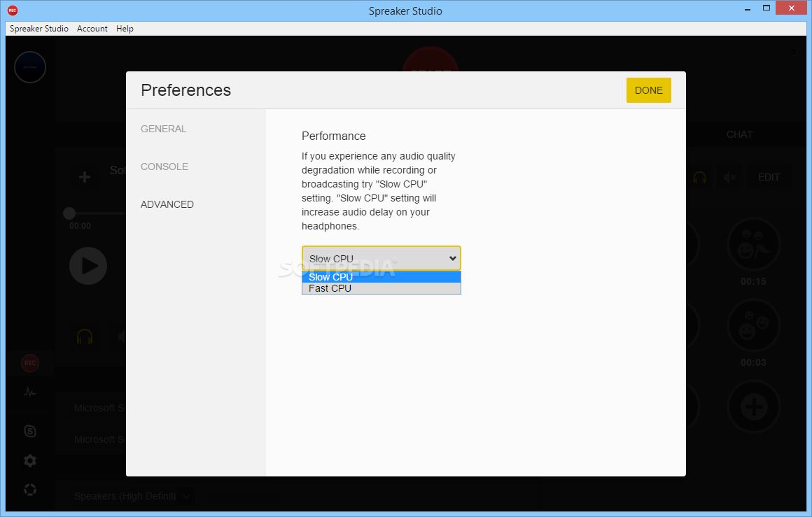812x517 pixels.
Task: Click the Spreaker REC title bar icon
Action: click(13, 10)
